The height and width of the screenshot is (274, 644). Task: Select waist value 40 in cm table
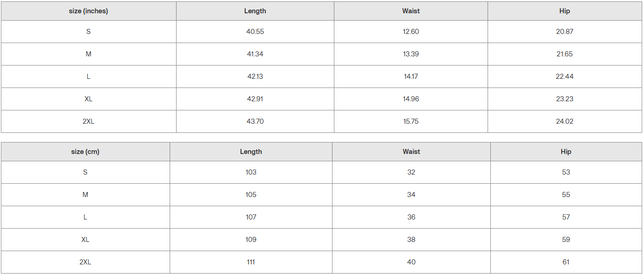(x=411, y=262)
